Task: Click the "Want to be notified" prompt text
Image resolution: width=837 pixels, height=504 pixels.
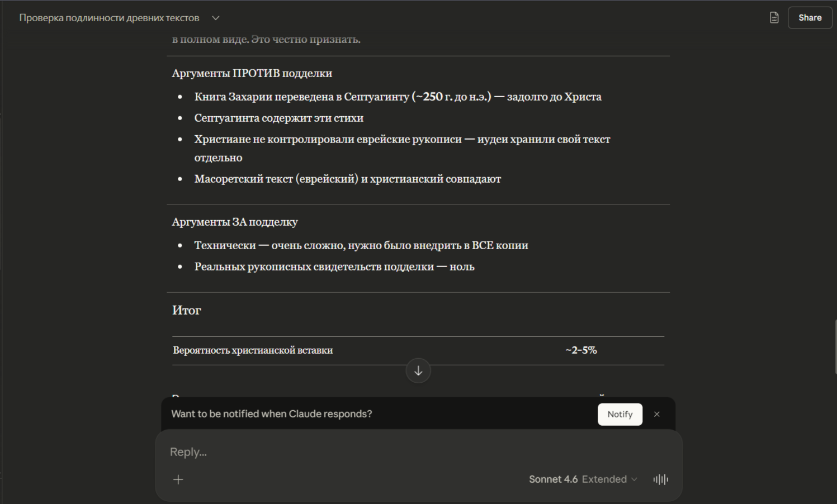Action: click(x=272, y=414)
